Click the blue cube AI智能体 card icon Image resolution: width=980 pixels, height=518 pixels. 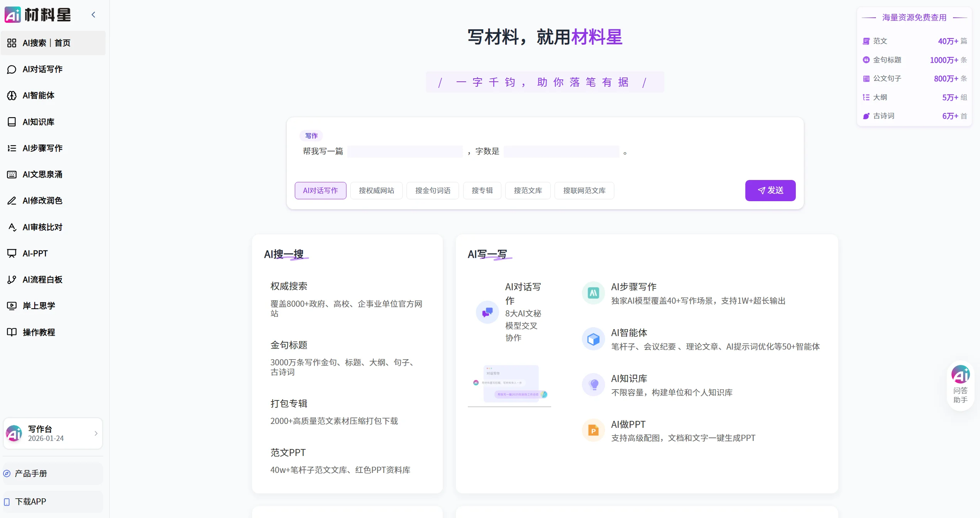click(x=593, y=339)
